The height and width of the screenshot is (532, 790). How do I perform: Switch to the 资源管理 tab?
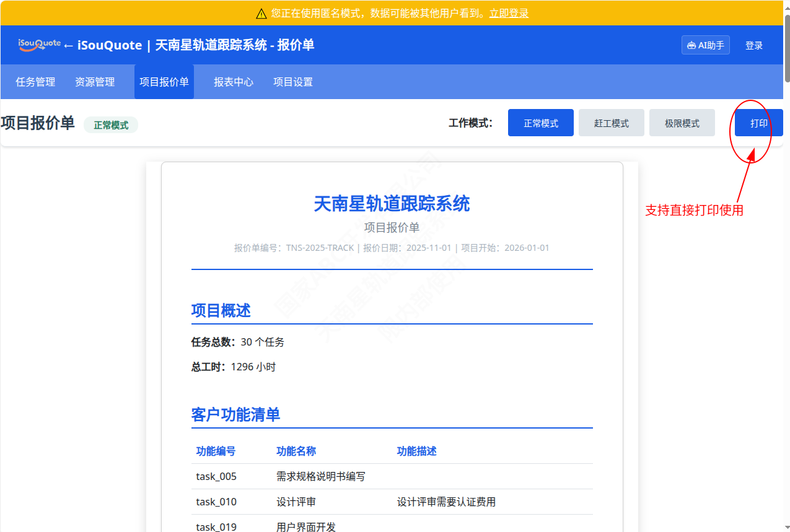click(x=95, y=82)
